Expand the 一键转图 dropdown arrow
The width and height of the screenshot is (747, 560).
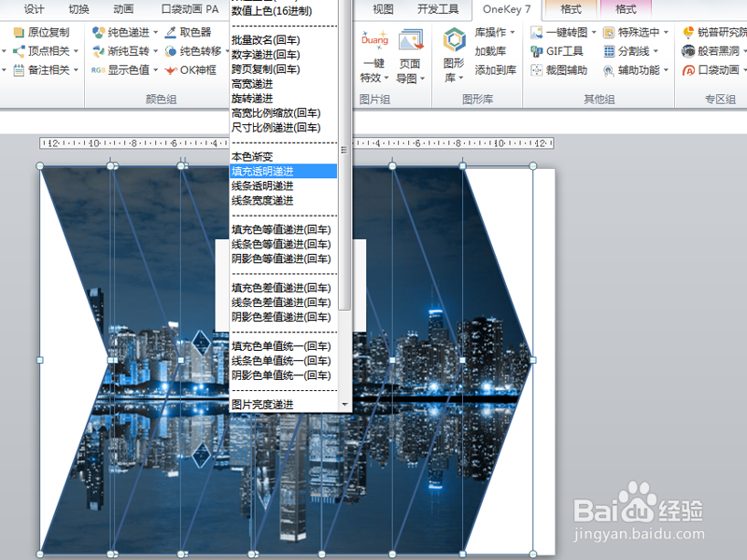coord(594,33)
